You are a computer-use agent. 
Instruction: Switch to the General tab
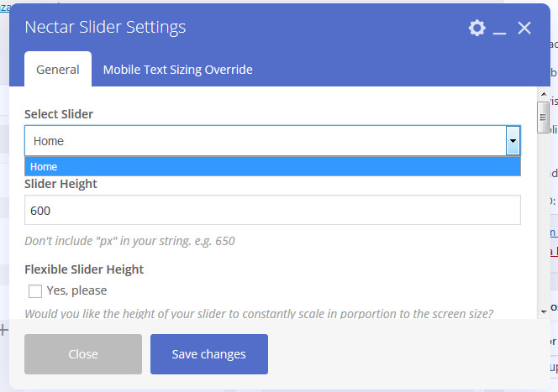(58, 70)
